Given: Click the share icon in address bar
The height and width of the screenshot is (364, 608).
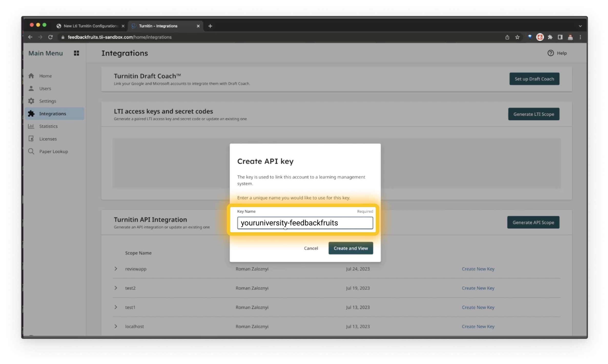Looking at the screenshot, I should point(507,37).
